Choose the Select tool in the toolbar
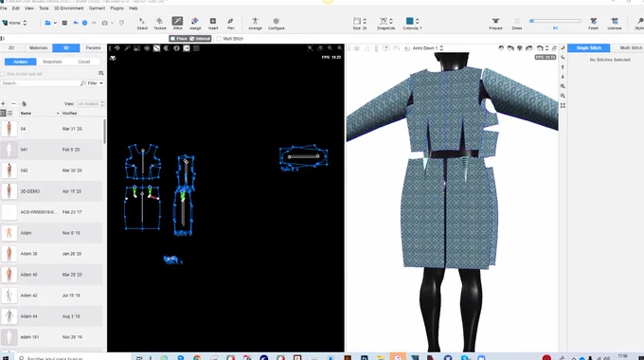 pyautogui.click(x=142, y=24)
